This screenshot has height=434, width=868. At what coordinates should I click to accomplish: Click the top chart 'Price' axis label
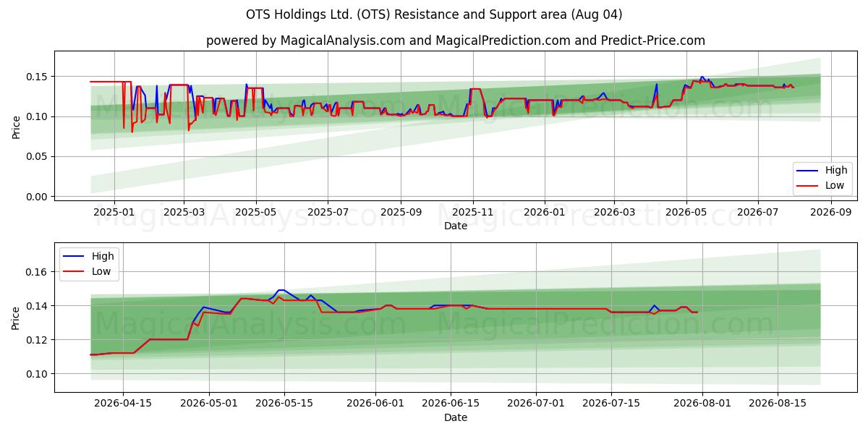[x=16, y=125]
